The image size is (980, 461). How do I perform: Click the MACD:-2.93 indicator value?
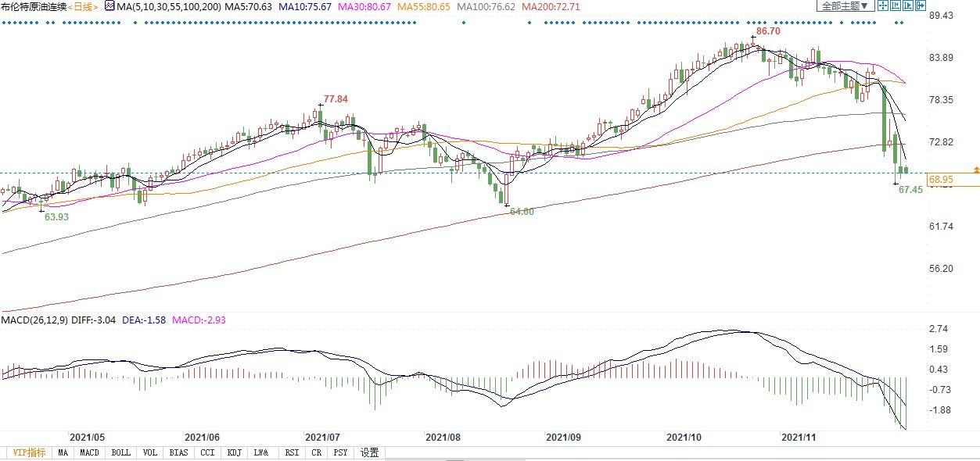[x=199, y=320]
